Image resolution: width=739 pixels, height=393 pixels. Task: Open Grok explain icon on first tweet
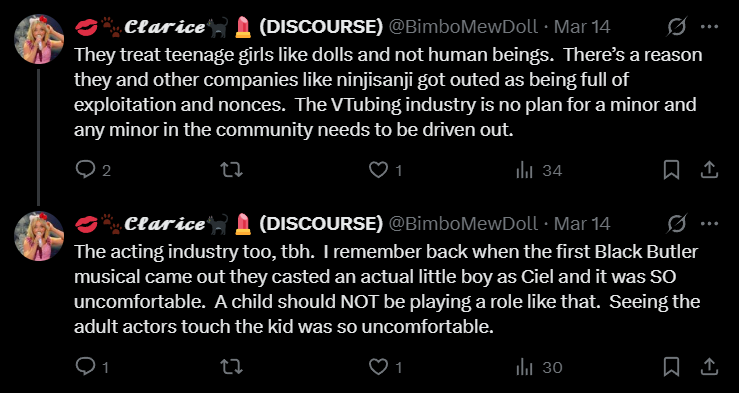coord(676,27)
